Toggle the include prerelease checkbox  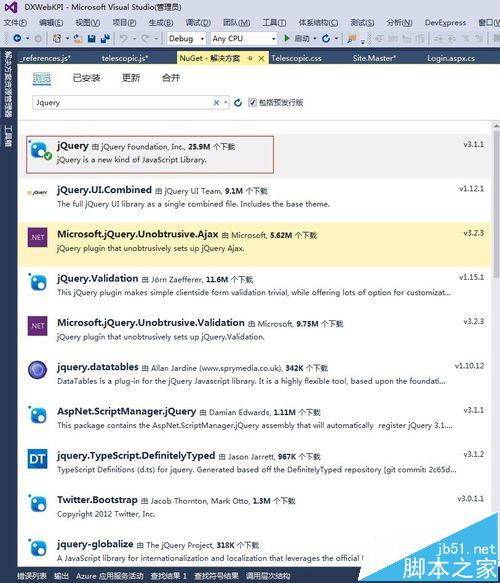click(x=252, y=102)
